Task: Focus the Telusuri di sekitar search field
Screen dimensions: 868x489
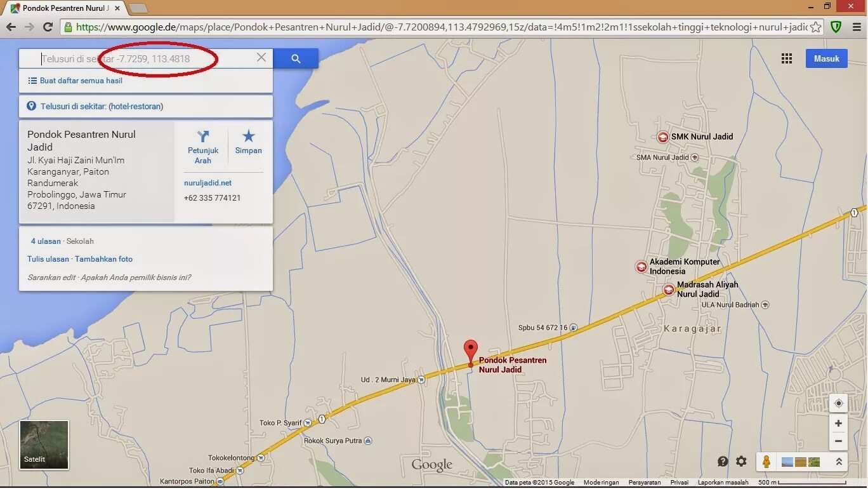Action: (x=146, y=58)
